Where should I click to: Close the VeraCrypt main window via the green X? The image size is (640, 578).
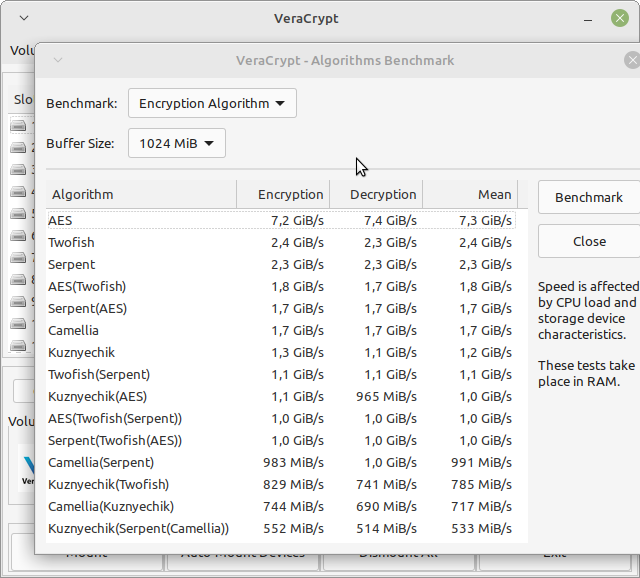[620, 18]
